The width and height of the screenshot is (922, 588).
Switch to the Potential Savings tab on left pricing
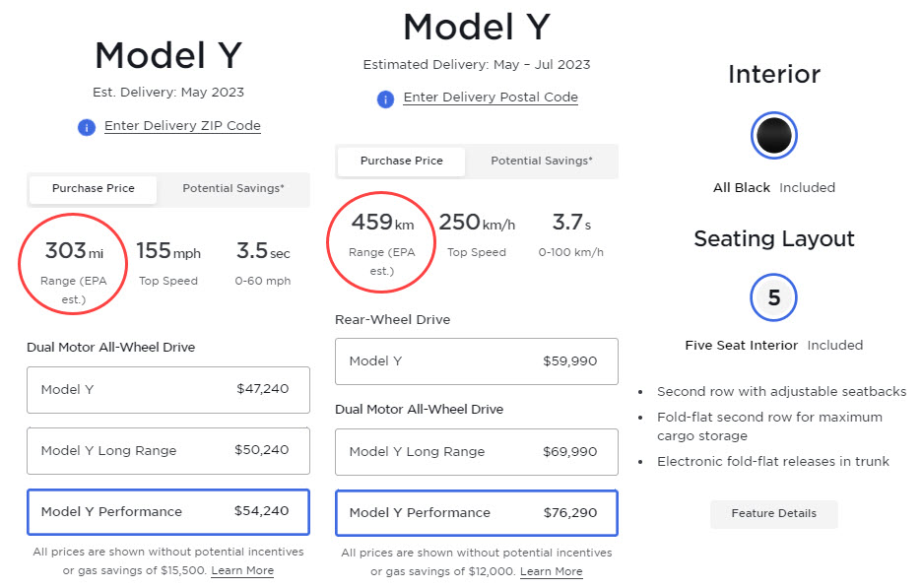232,189
